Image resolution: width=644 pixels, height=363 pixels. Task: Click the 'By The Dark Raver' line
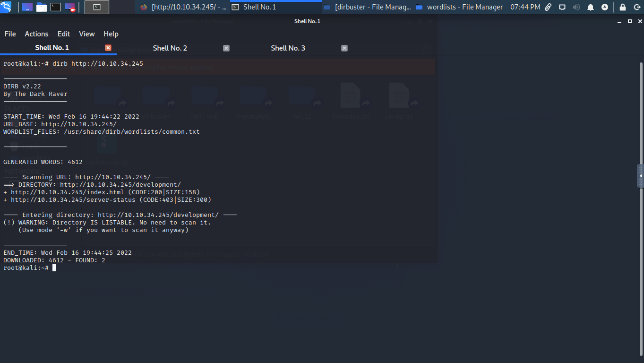pyautogui.click(x=35, y=94)
